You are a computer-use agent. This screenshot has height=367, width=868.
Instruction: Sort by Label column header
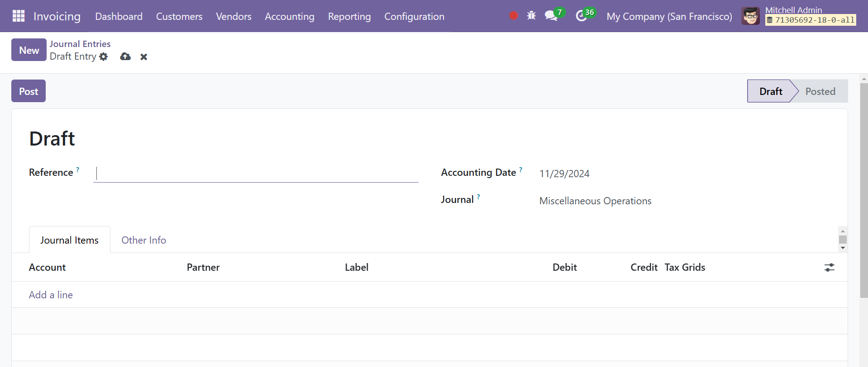tap(357, 267)
